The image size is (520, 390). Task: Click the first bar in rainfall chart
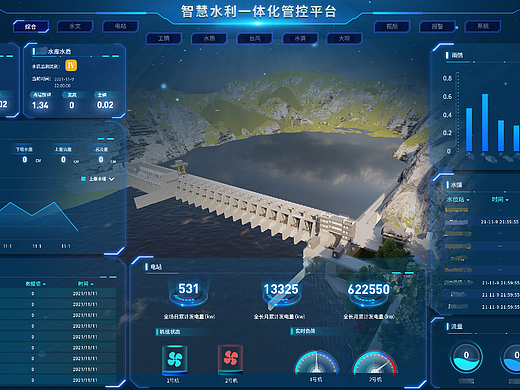click(x=469, y=129)
